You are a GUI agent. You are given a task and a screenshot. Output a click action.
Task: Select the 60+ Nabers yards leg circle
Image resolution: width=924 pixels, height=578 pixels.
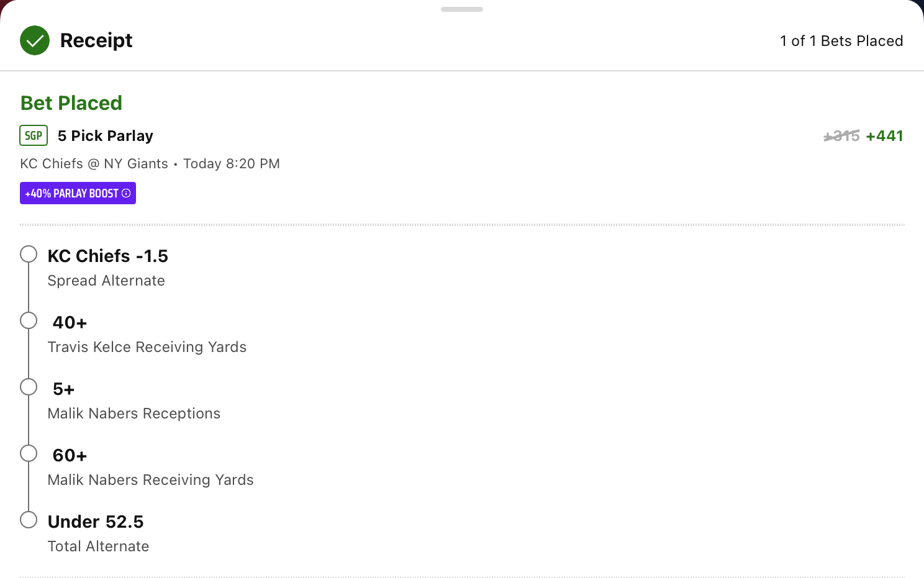click(29, 453)
